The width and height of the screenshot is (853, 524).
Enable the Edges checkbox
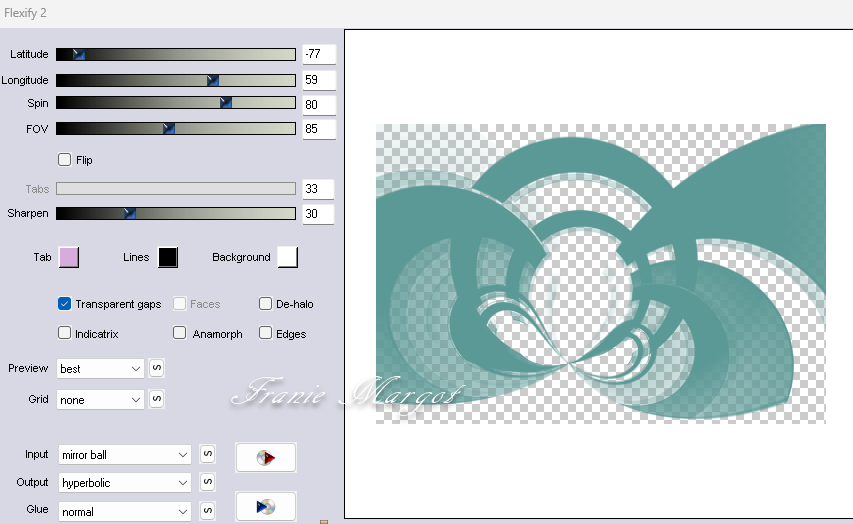[265, 333]
